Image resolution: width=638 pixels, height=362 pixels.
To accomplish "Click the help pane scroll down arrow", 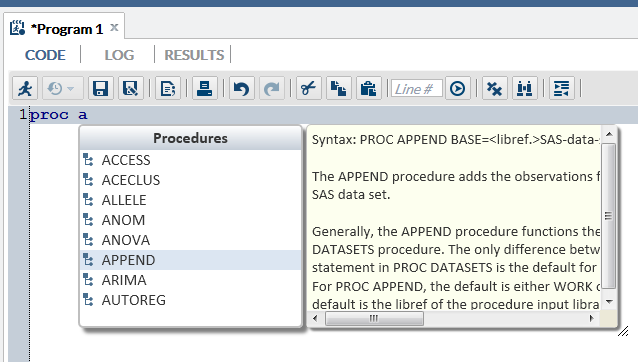I will click(609, 302).
